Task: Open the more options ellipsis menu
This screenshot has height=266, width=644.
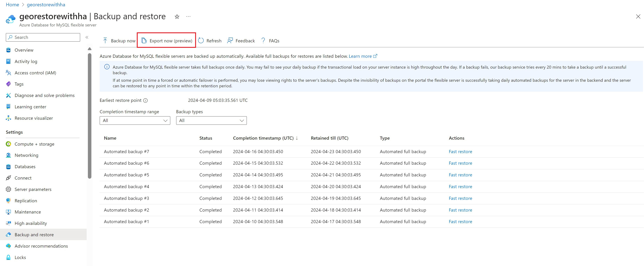Action: [x=188, y=17]
